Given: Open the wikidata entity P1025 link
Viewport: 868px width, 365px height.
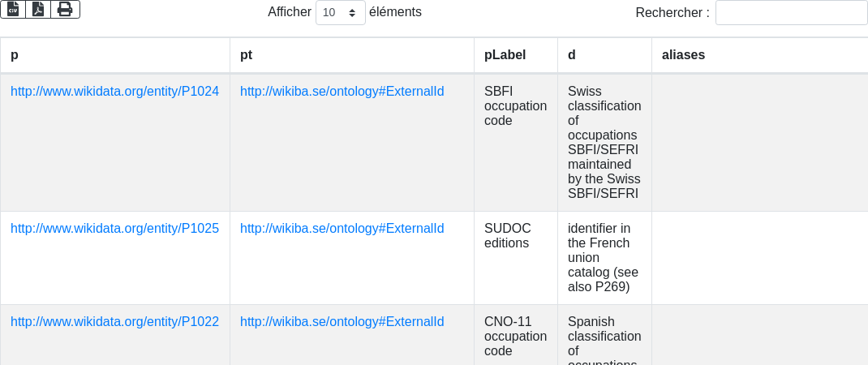Looking at the screenshot, I should tap(114, 229).
